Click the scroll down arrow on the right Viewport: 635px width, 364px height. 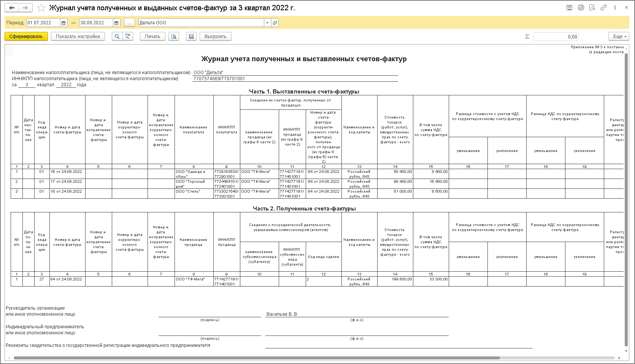pyautogui.click(x=627, y=351)
